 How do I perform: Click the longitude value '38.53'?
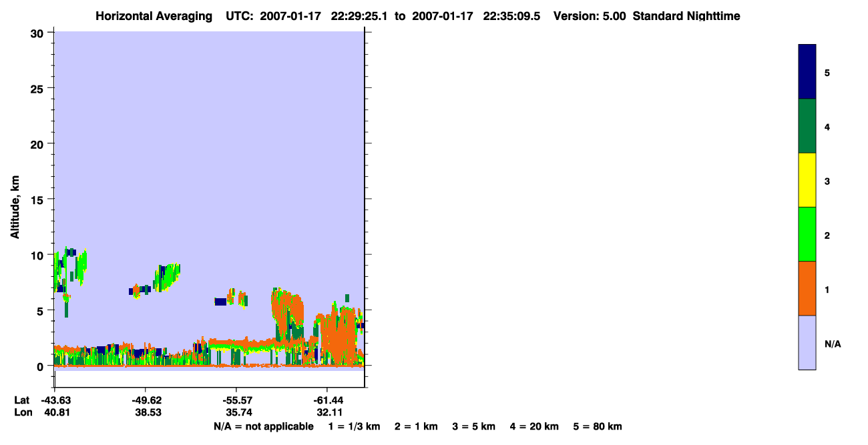click(x=147, y=412)
